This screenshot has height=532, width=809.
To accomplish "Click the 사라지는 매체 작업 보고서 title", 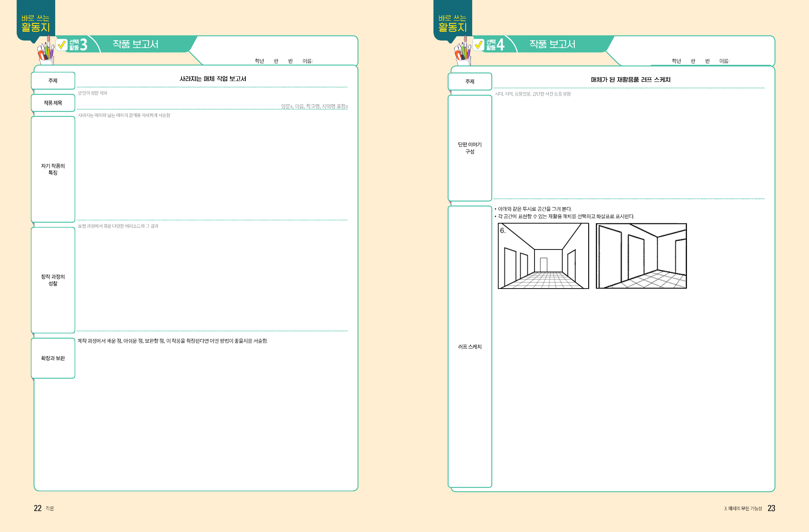I will pyautogui.click(x=213, y=79).
